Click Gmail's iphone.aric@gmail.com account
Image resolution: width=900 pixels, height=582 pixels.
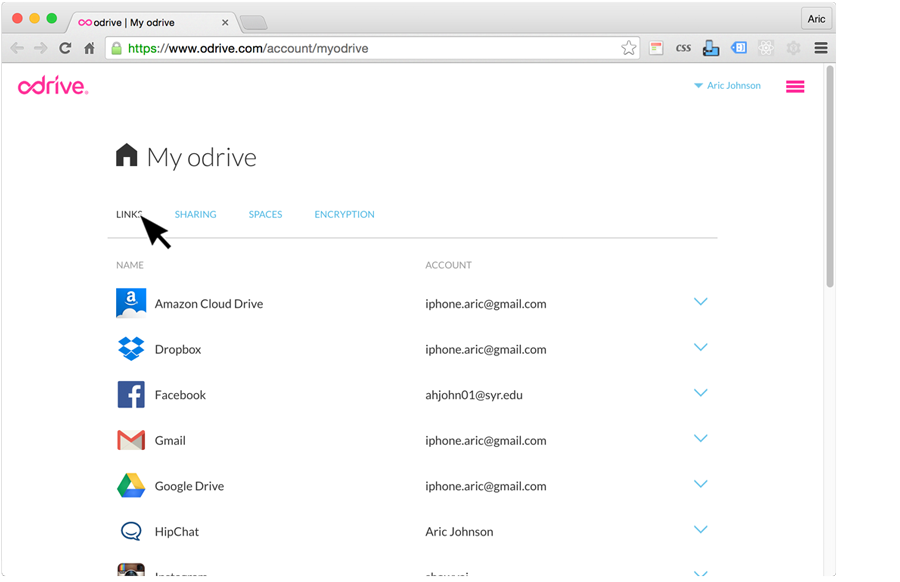pos(486,440)
